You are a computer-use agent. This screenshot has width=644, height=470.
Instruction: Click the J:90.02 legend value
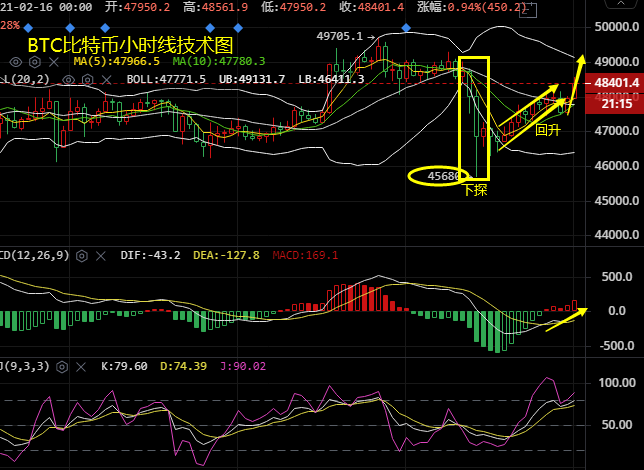[243, 366]
